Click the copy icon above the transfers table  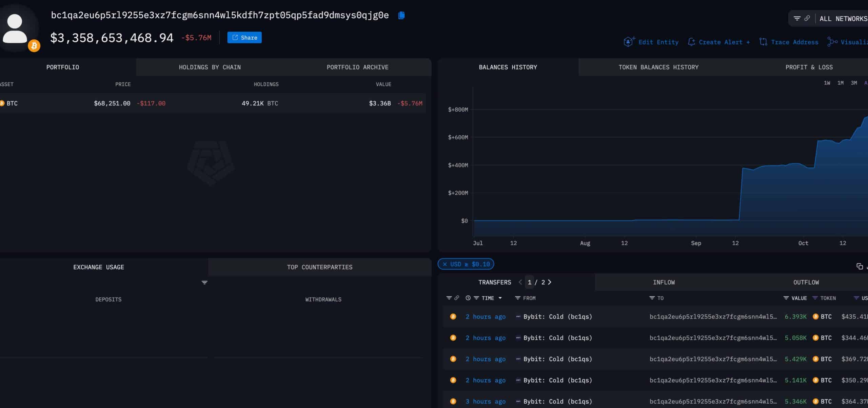[860, 266]
